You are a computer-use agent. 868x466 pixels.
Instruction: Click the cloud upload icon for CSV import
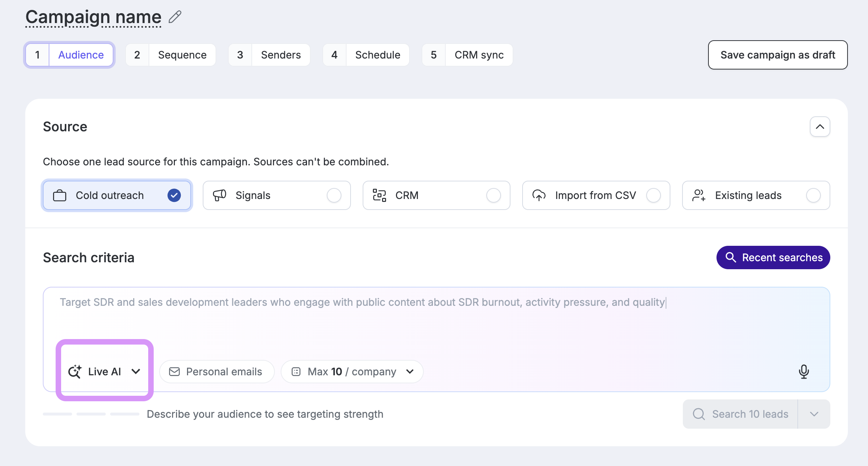539,195
